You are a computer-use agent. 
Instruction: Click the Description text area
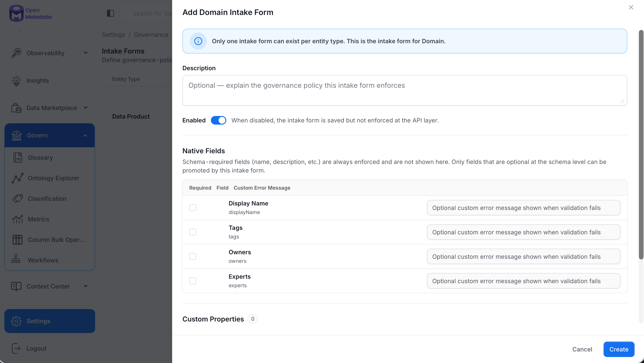[404, 90]
